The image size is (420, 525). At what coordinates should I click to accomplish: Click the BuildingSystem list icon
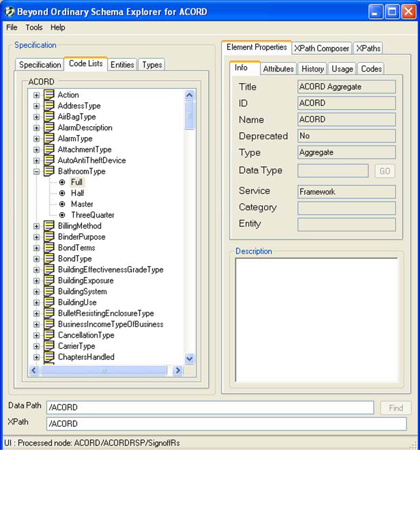pos(49,291)
